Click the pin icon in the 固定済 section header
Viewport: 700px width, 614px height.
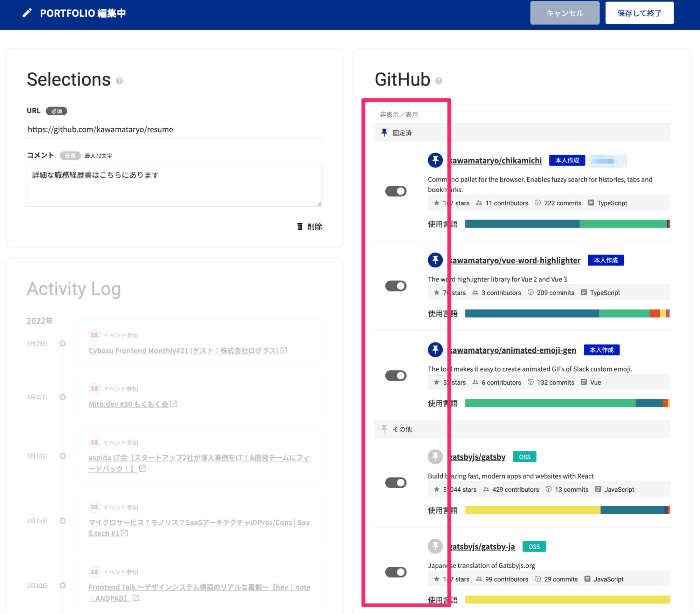click(x=384, y=132)
